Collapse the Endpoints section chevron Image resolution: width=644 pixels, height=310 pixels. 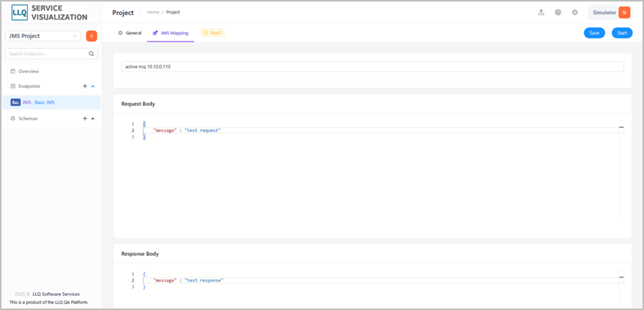pyautogui.click(x=92, y=87)
